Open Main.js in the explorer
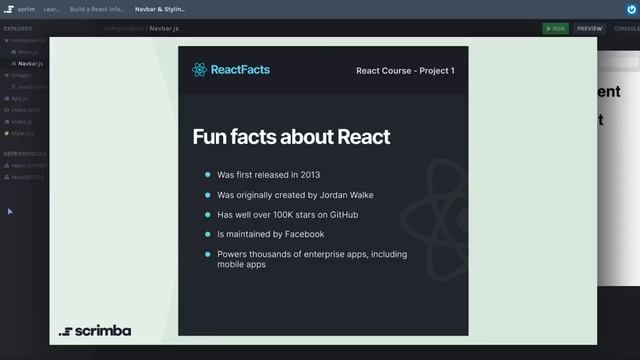 point(24,52)
